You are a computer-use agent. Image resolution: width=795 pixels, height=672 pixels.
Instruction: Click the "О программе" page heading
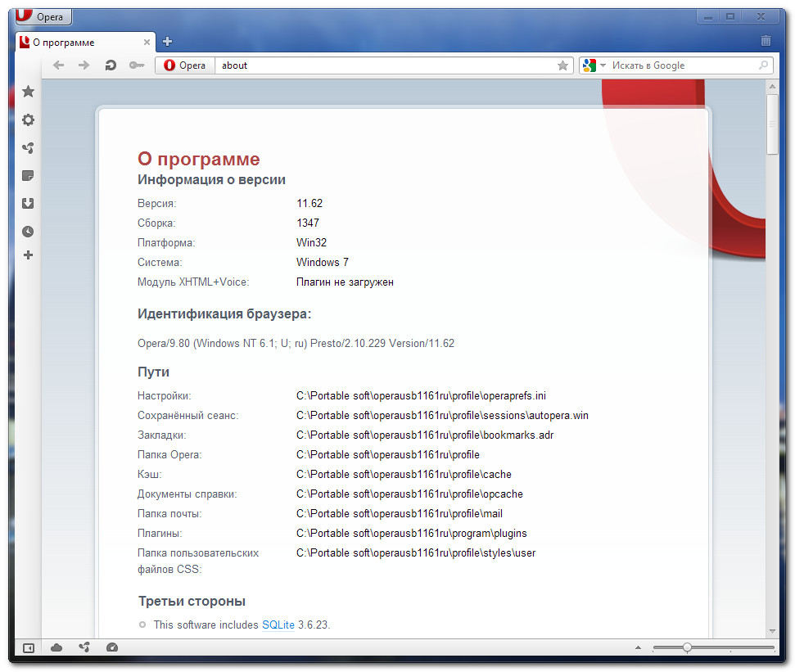tap(199, 159)
